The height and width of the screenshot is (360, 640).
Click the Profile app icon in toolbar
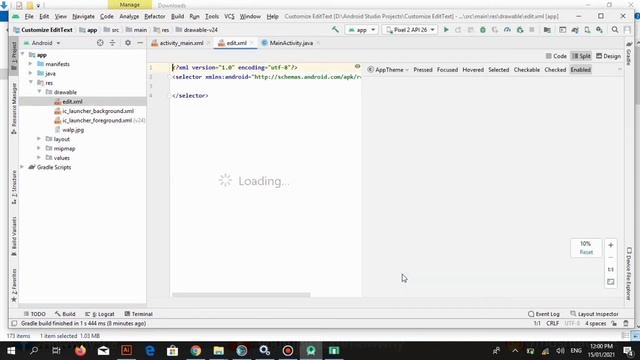[x=507, y=29]
